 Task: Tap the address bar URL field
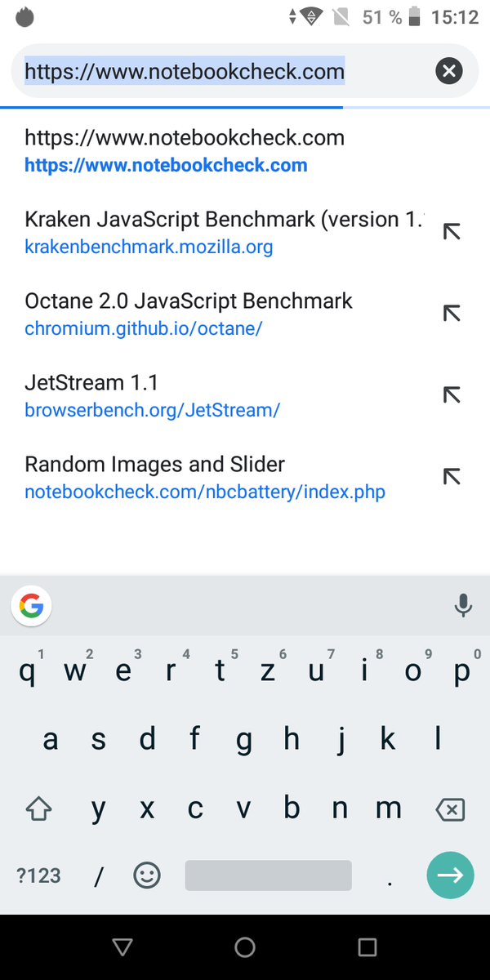(220, 72)
